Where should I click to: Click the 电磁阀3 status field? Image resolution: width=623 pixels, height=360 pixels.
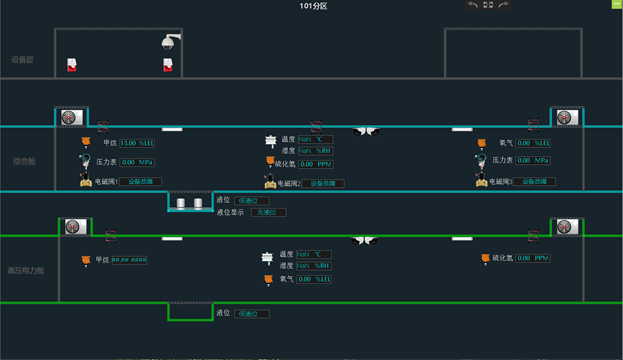(534, 182)
